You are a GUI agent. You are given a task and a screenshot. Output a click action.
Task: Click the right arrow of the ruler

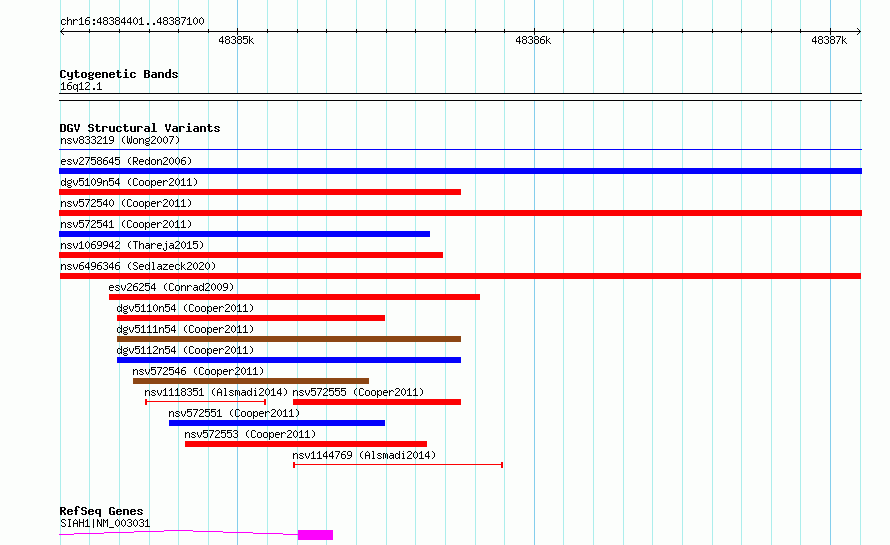point(859,31)
